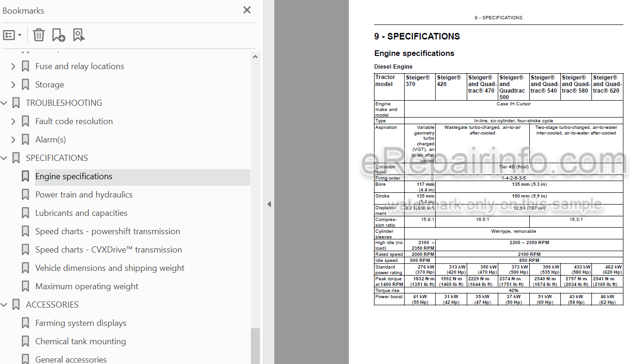
Task: Select the Engine specifications bookmark
Action: click(x=74, y=176)
